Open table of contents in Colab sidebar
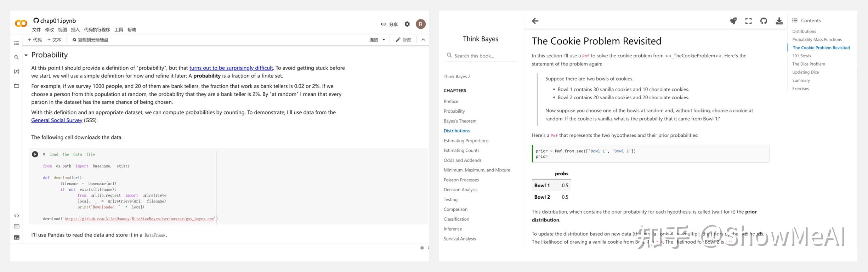Viewport: 868px width, 272px height. tap(16, 43)
